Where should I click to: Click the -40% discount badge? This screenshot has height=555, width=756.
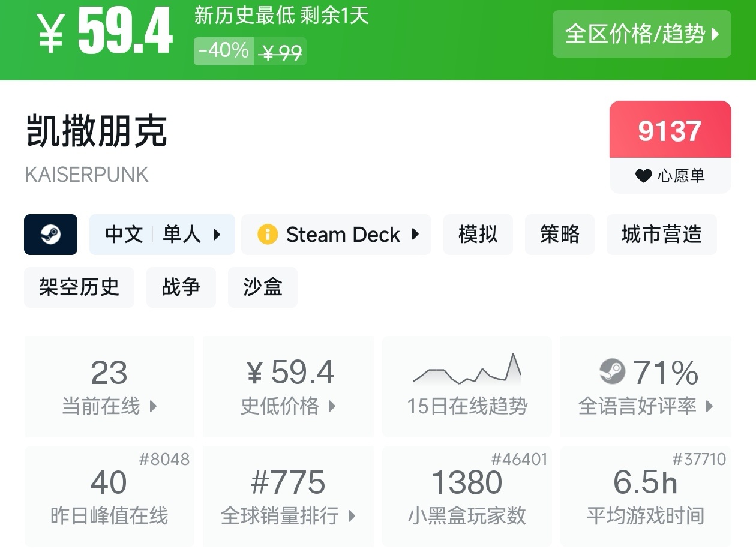click(223, 51)
